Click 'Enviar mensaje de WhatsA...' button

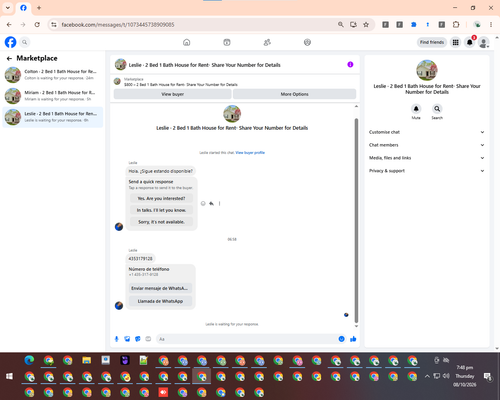[x=160, y=288]
